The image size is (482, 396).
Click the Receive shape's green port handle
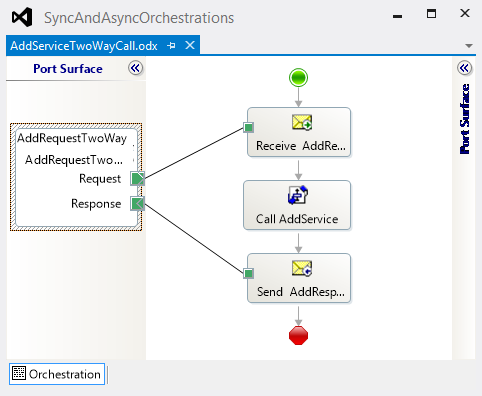[x=249, y=127]
